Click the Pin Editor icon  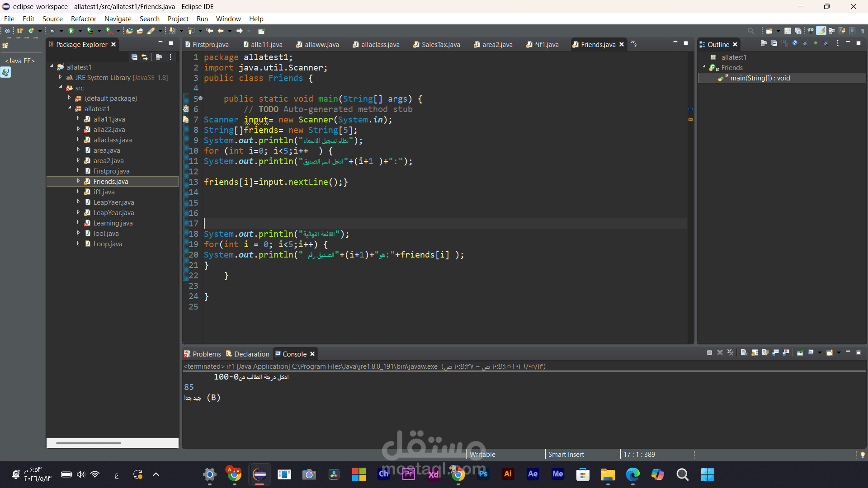(261, 31)
